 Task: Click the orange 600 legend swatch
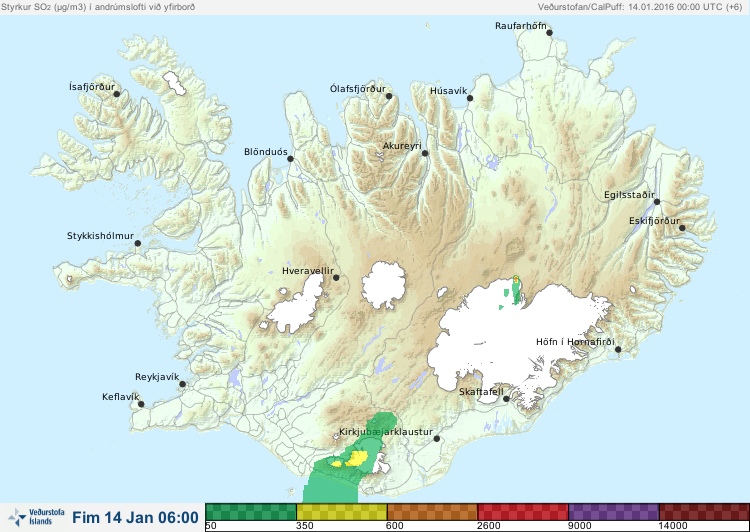(x=432, y=512)
